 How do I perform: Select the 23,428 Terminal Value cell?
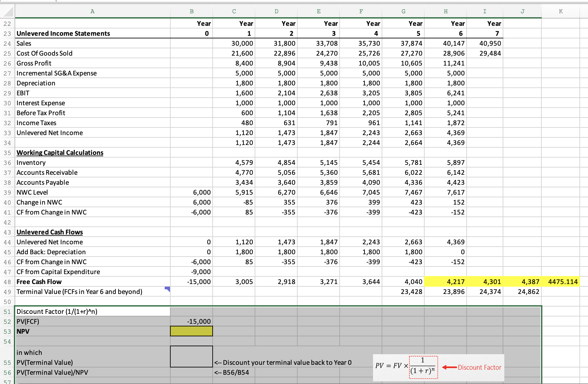[403, 291]
